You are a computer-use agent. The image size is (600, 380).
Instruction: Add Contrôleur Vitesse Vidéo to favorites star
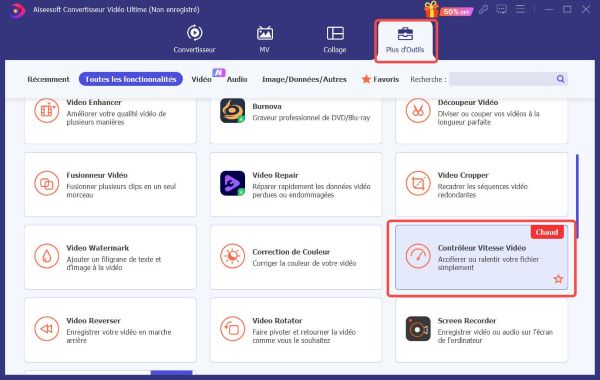click(x=558, y=279)
